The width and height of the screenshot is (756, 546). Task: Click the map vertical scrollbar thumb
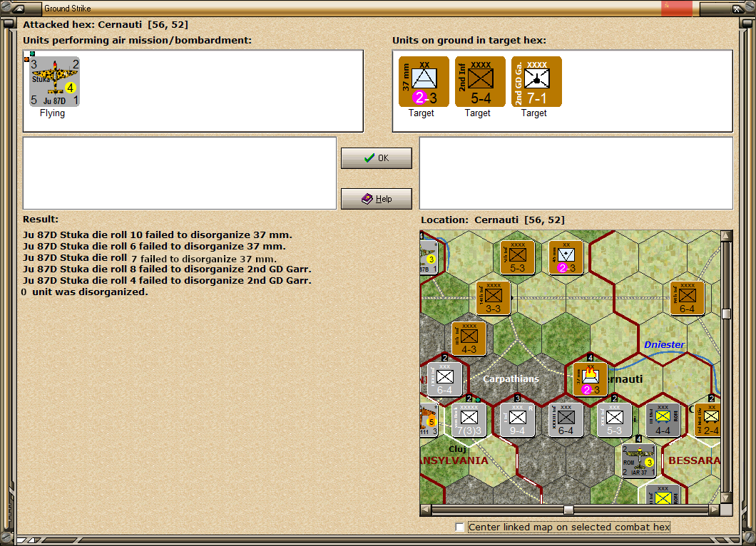click(x=726, y=314)
